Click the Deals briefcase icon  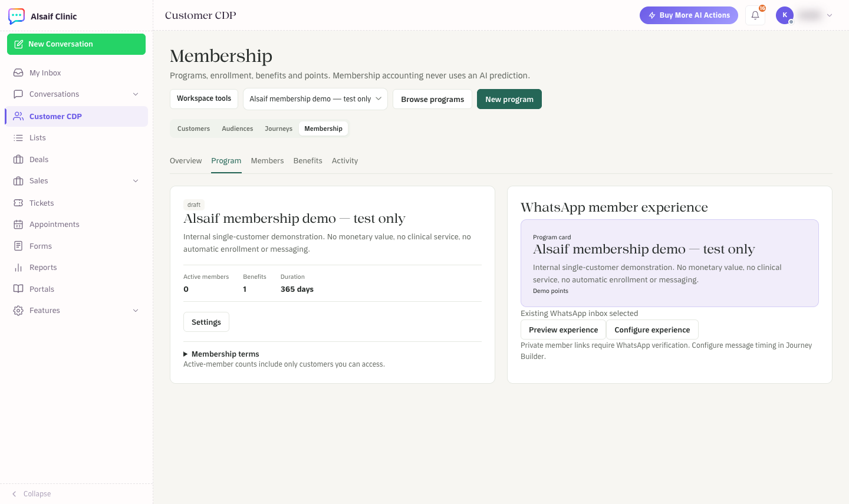tap(18, 159)
